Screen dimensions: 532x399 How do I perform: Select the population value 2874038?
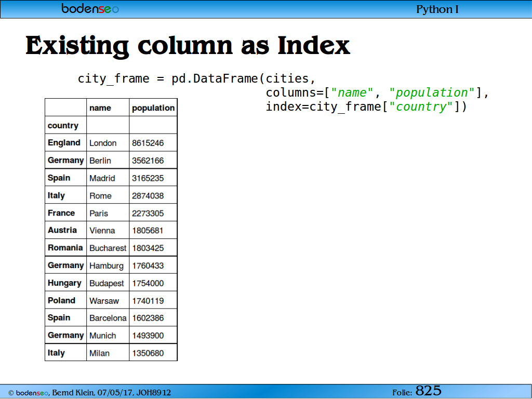(x=153, y=196)
